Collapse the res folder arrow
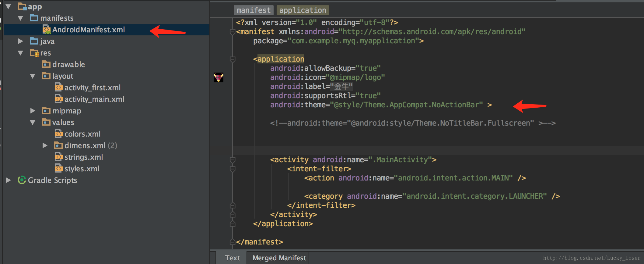Image resolution: width=644 pixels, height=264 pixels. [20, 53]
